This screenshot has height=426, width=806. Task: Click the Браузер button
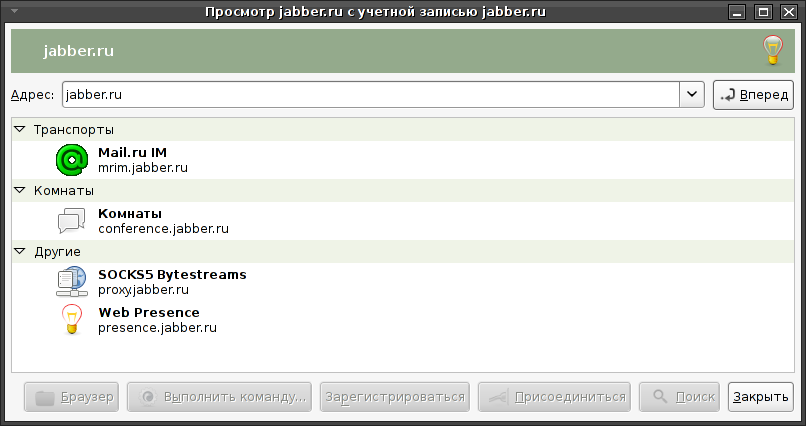pyautogui.click(x=71, y=397)
